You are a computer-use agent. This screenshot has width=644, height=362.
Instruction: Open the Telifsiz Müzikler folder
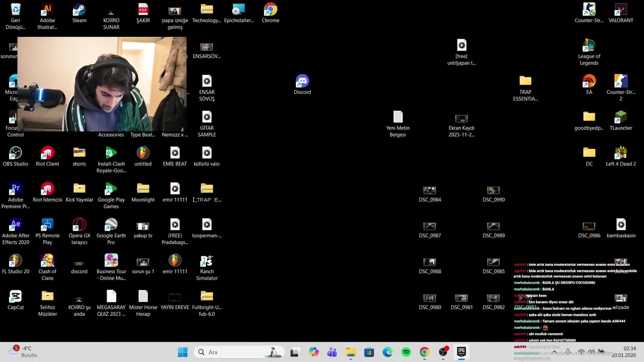pos(47,304)
